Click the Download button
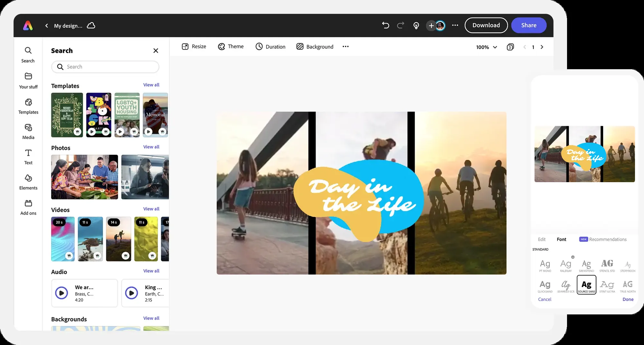 tap(486, 25)
